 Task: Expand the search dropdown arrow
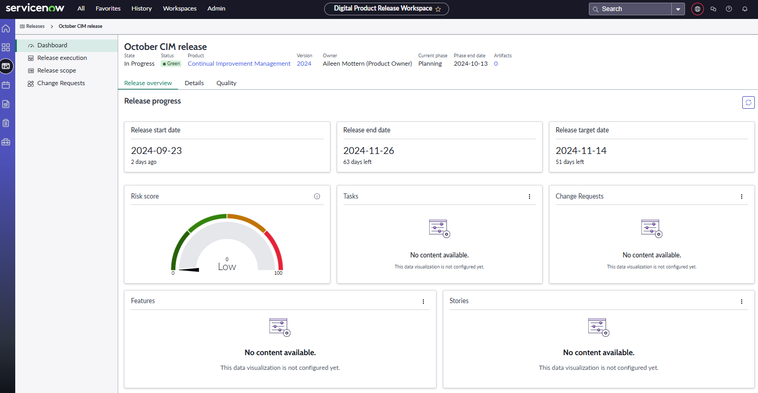coord(678,9)
